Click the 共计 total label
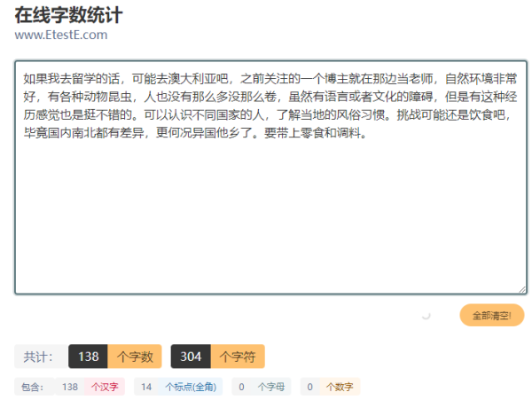Screen dimensions: 532x400 pyautogui.click(x=37, y=357)
